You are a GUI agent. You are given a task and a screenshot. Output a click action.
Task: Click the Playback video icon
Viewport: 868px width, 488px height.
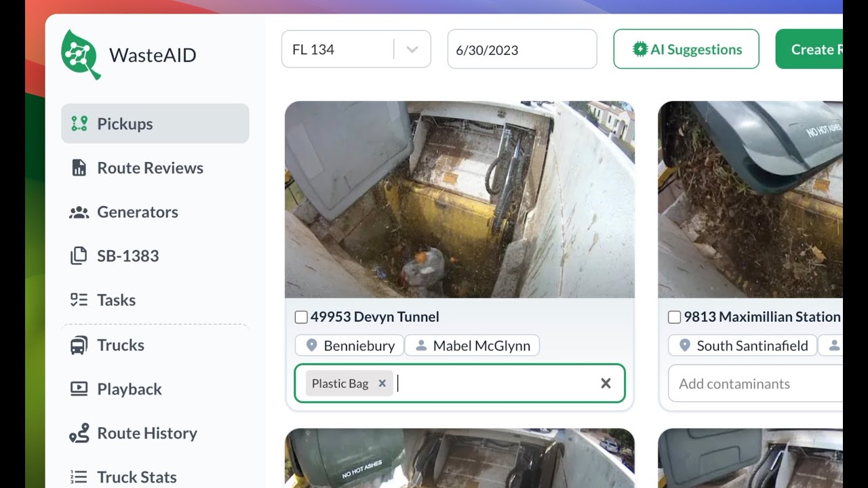79,389
